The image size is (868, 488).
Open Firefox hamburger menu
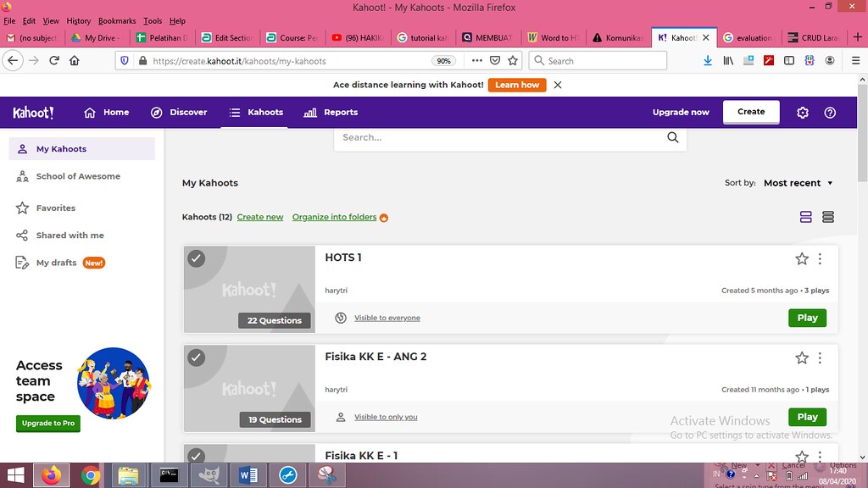(x=856, y=61)
